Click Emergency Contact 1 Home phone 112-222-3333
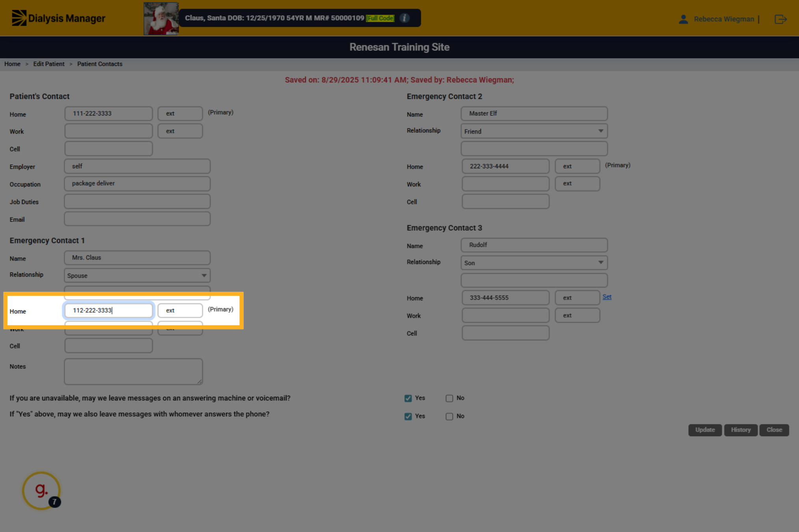 108,311
